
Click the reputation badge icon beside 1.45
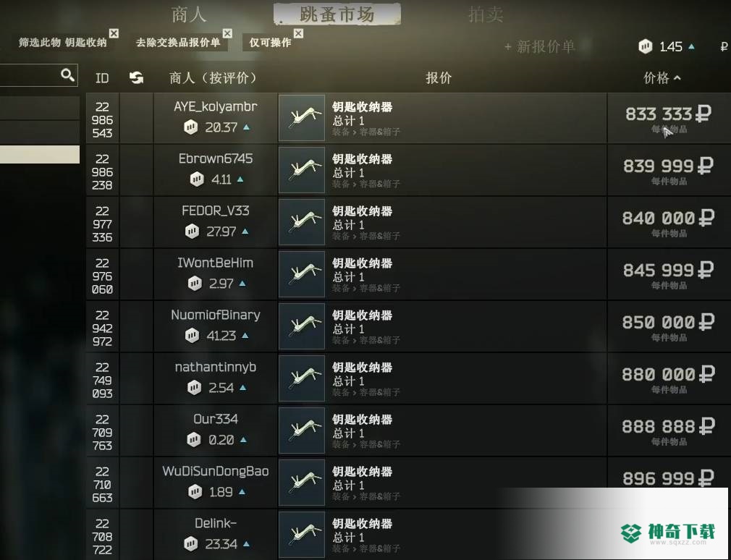645,46
